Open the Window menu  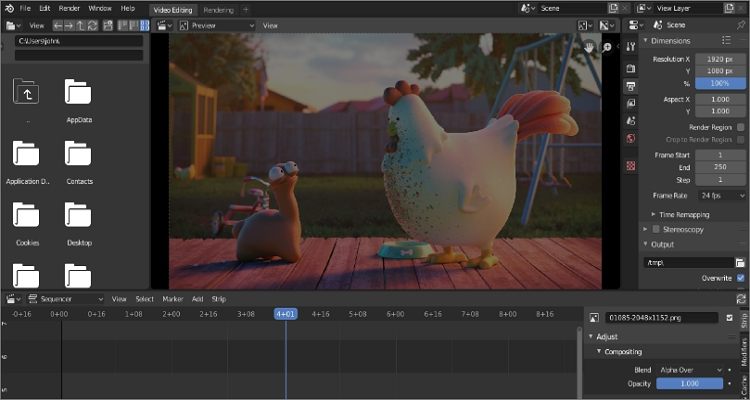pyautogui.click(x=100, y=8)
